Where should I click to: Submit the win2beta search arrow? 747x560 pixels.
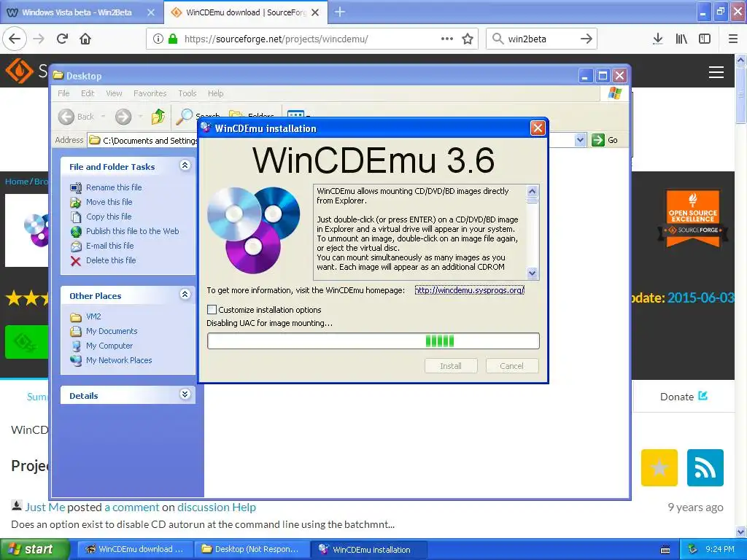587,39
